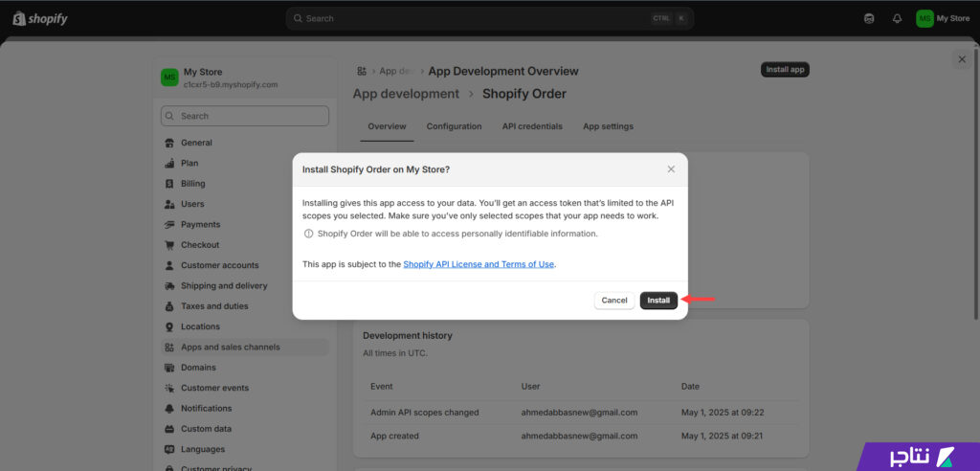This screenshot has width=980, height=471.
Task: Click the Checkout cart icon
Action: [169, 245]
